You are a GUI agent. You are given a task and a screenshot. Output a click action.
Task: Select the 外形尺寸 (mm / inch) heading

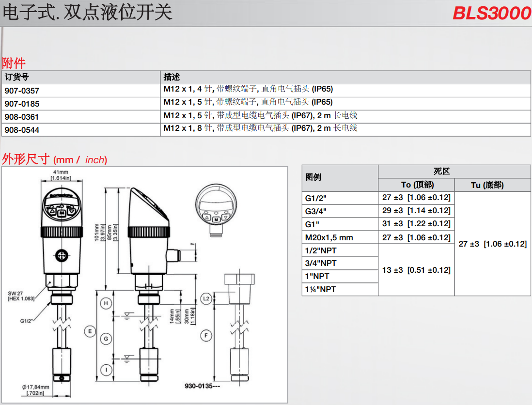click(x=55, y=159)
